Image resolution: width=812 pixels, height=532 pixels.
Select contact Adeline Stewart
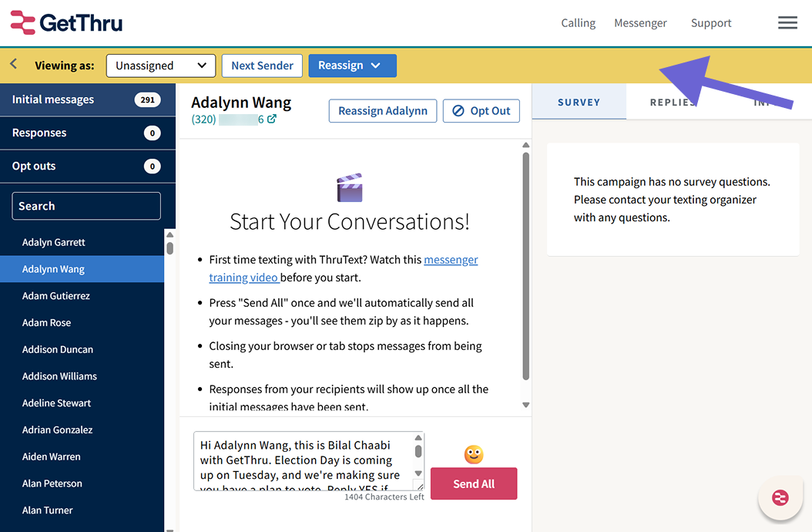pyautogui.click(x=82, y=403)
